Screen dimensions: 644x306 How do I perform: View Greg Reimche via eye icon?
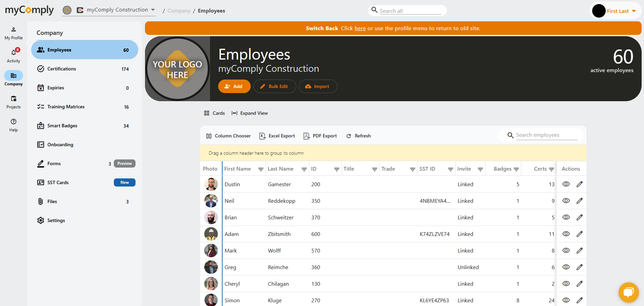566,267
